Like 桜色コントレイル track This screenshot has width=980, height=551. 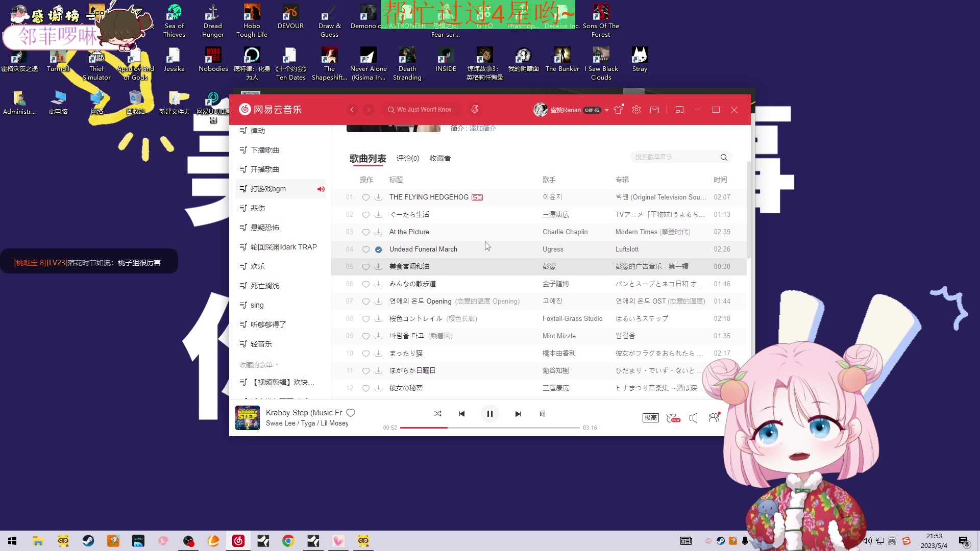365,319
